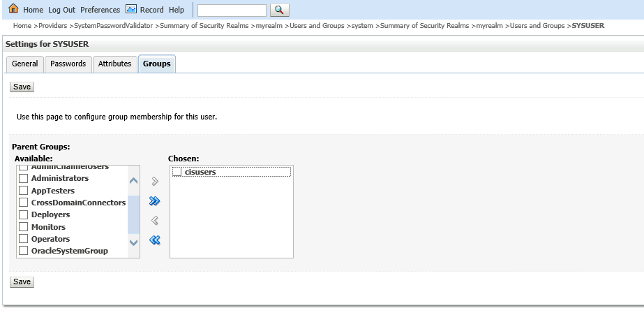The width and height of the screenshot is (644, 329).
Task: Remove all chosen groups (double left arrow)
Action: tap(154, 240)
